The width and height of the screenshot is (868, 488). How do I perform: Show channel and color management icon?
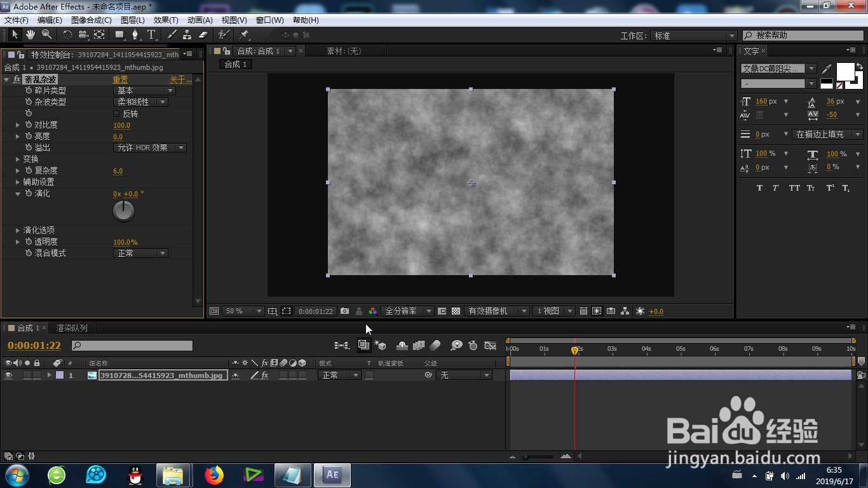tap(373, 311)
